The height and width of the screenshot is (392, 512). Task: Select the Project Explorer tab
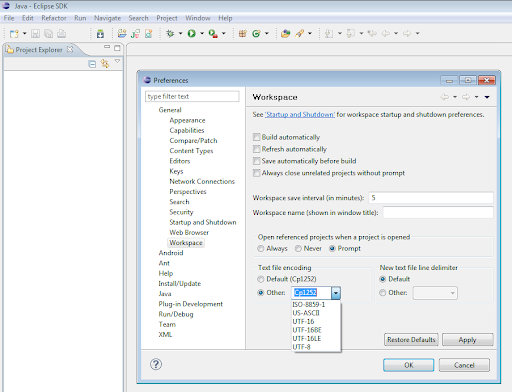(39, 50)
